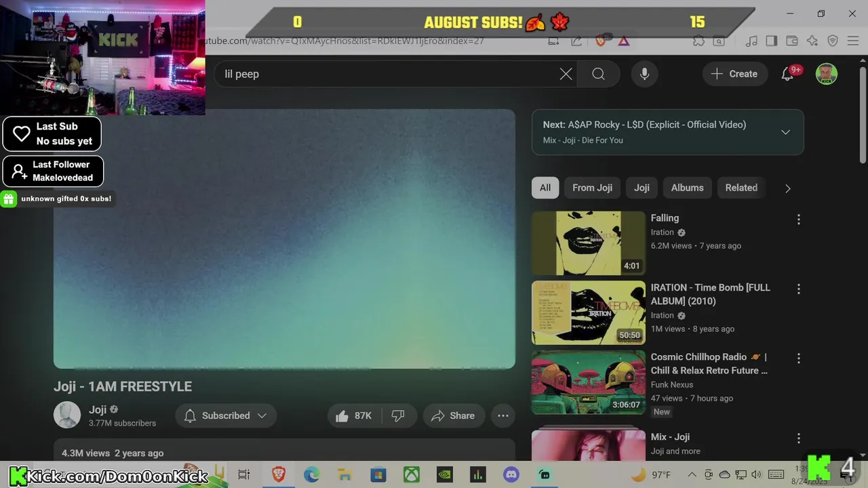Open the Funk Nexus channel name
The height and width of the screenshot is (488, 868).
point(672,384)
